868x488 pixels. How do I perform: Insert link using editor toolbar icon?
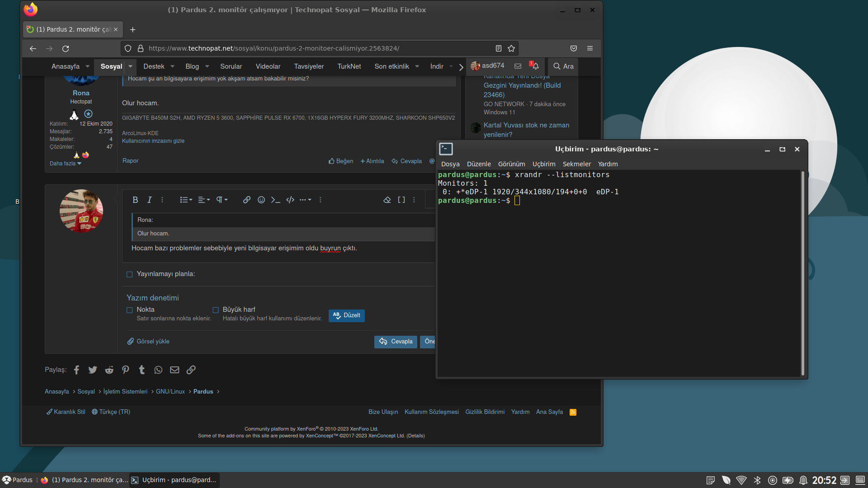[246, 200]
